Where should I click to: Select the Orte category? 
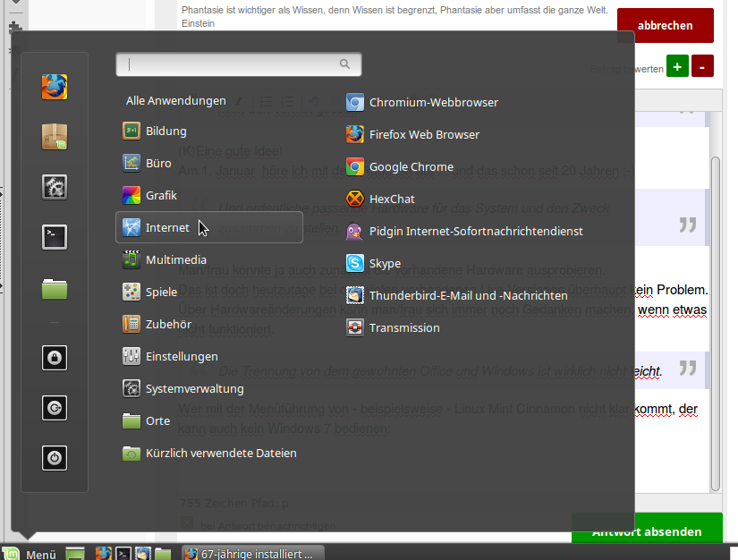[x=146, y=420]
